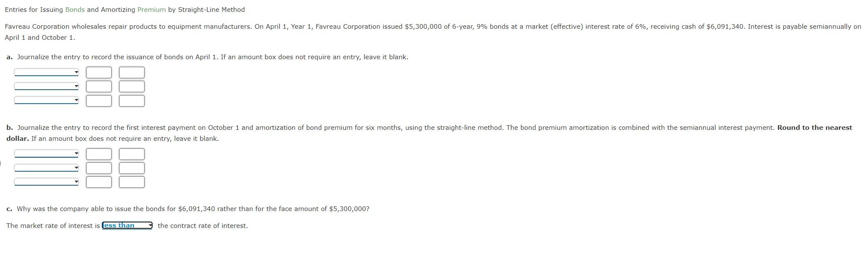Image resolution: width=868 pixels, height=255 pixels.
Task: Click the first debit amount box in part b
Action: click(x=98, y=154)
